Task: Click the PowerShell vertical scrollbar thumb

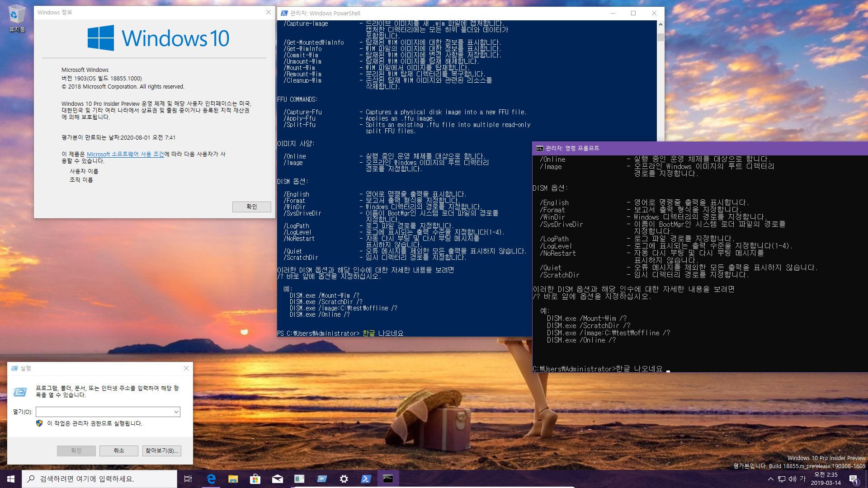Action: pyautogui.click(x=660, y=38)
